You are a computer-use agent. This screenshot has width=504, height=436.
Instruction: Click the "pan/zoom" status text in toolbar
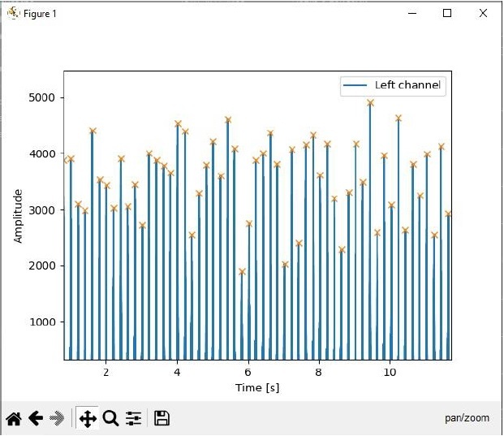point(467,418)
